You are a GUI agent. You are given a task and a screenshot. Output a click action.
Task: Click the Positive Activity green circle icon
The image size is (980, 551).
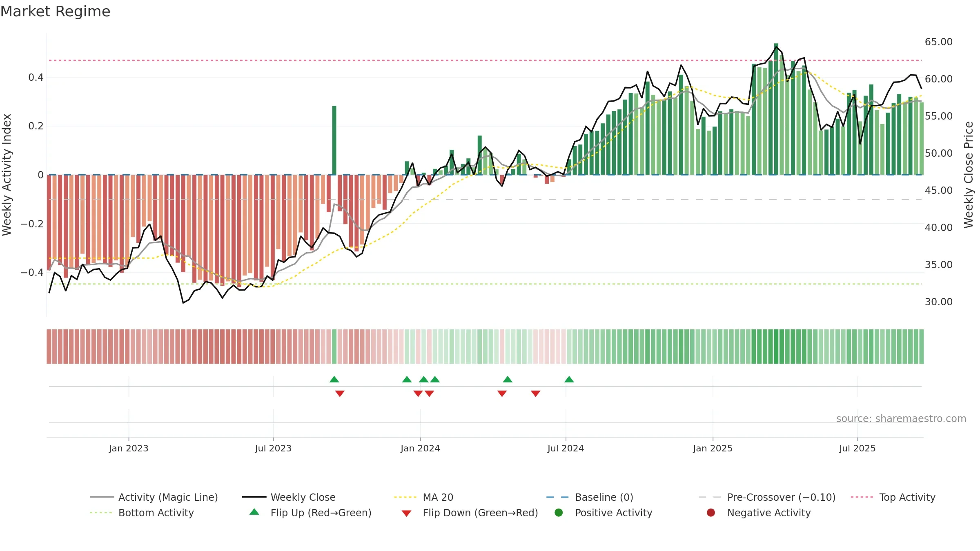[559, 512]
